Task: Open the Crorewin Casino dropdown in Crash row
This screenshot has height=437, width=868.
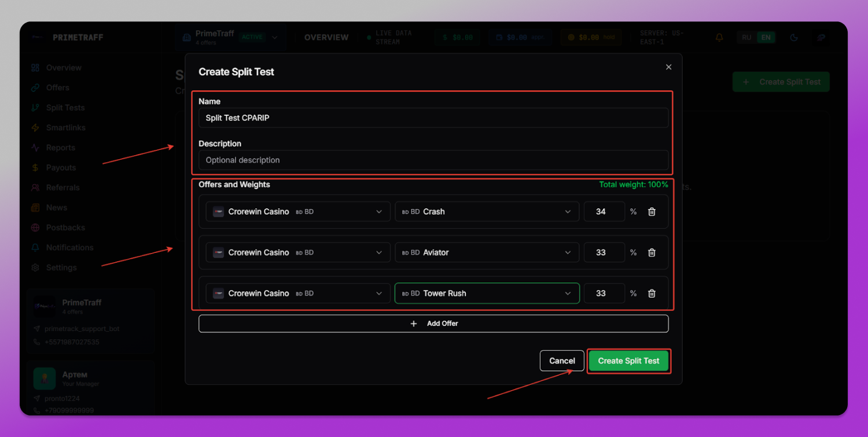Action: pos(297,212)
